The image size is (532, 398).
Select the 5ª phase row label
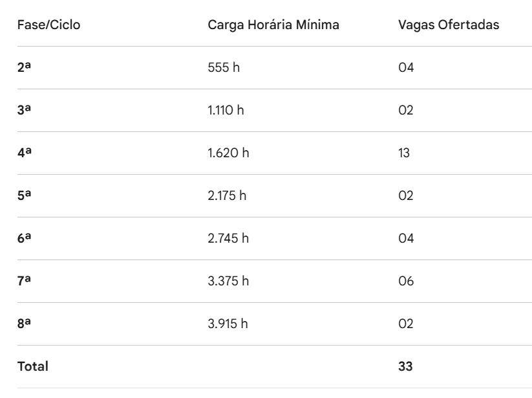coord(25,195)
